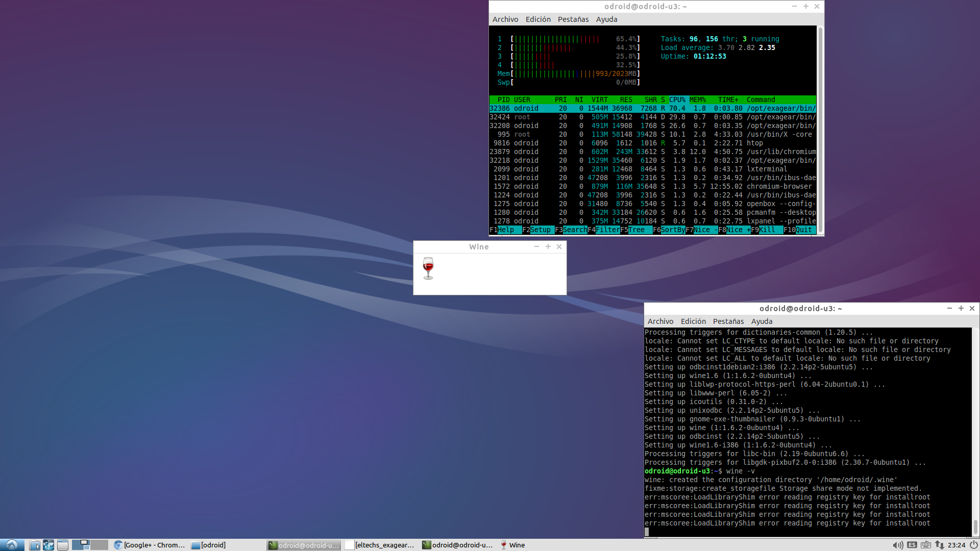Click the ES keyboard layout indicator
The height and width of the screenshot is (551, 980).
click(912, 545)
